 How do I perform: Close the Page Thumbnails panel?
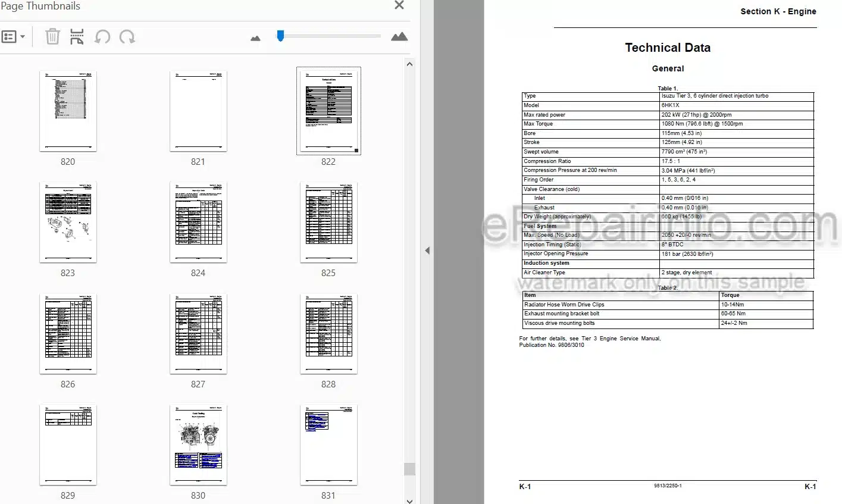[x=399, y=5]
